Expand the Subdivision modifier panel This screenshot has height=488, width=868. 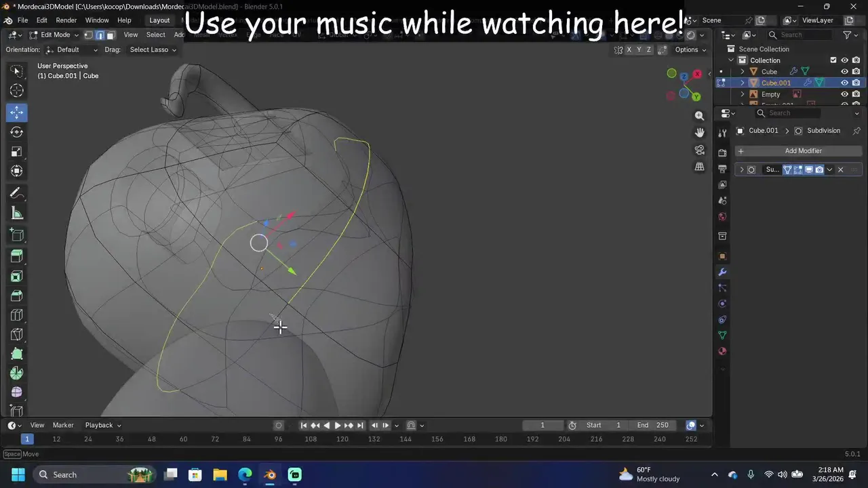[741, 169]
